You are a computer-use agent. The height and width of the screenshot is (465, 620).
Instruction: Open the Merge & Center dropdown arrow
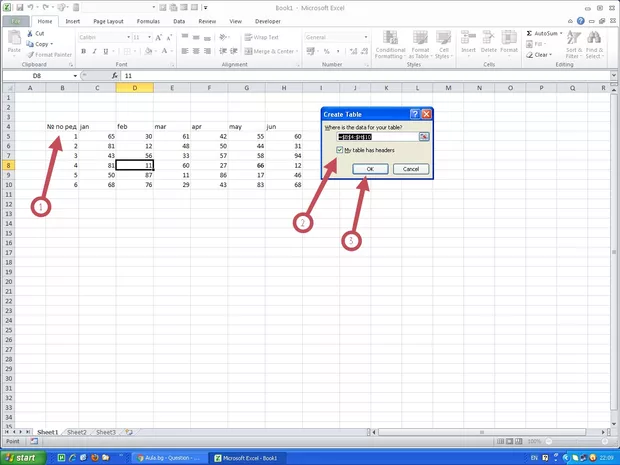297,51
